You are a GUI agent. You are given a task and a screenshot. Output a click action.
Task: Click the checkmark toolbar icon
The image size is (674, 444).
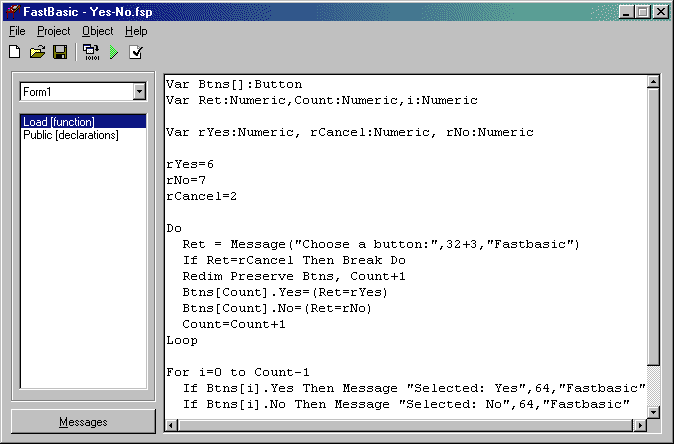(136, 52)
